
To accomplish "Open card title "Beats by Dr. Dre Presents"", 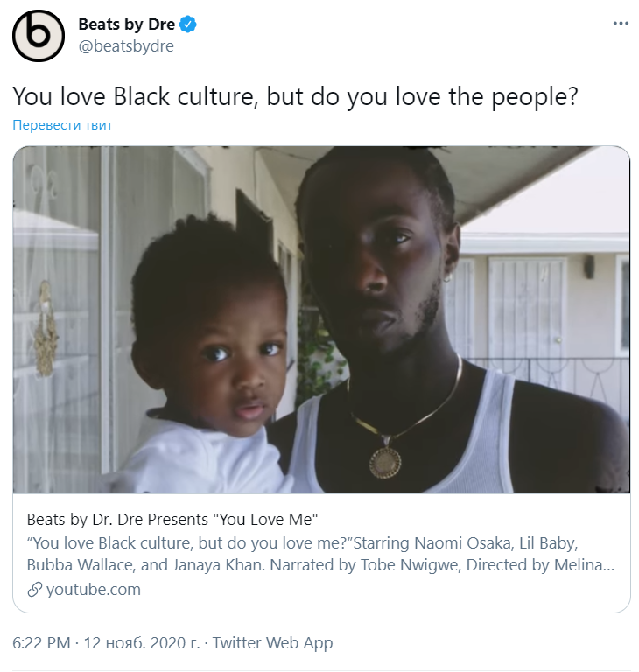I will coord(172,517).
